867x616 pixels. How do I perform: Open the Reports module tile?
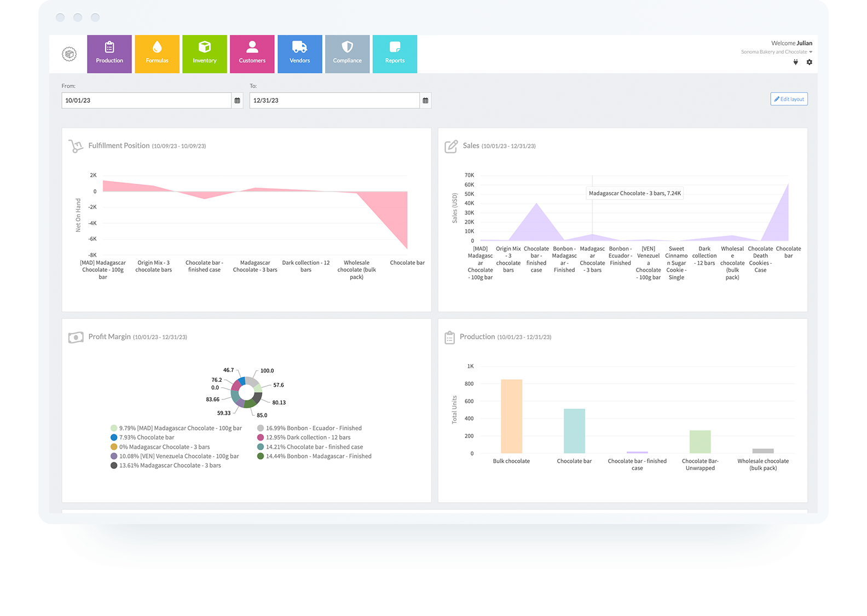tap(395, 54)
